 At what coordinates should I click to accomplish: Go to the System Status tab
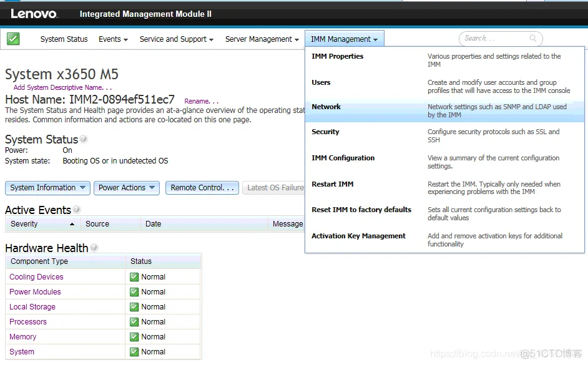point(64,39)
